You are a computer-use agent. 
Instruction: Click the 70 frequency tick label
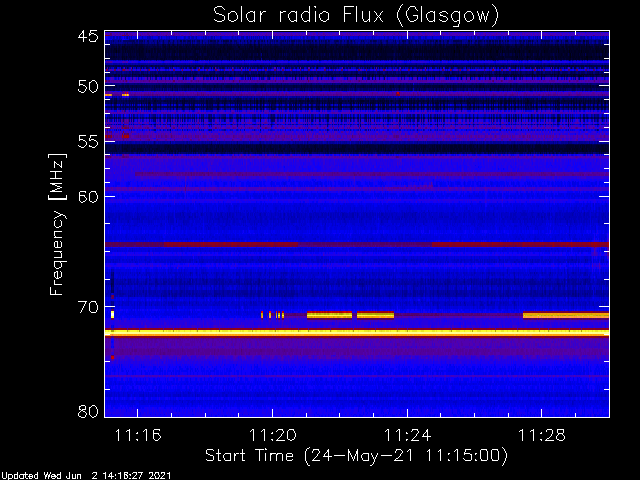[x=88, y=307]
